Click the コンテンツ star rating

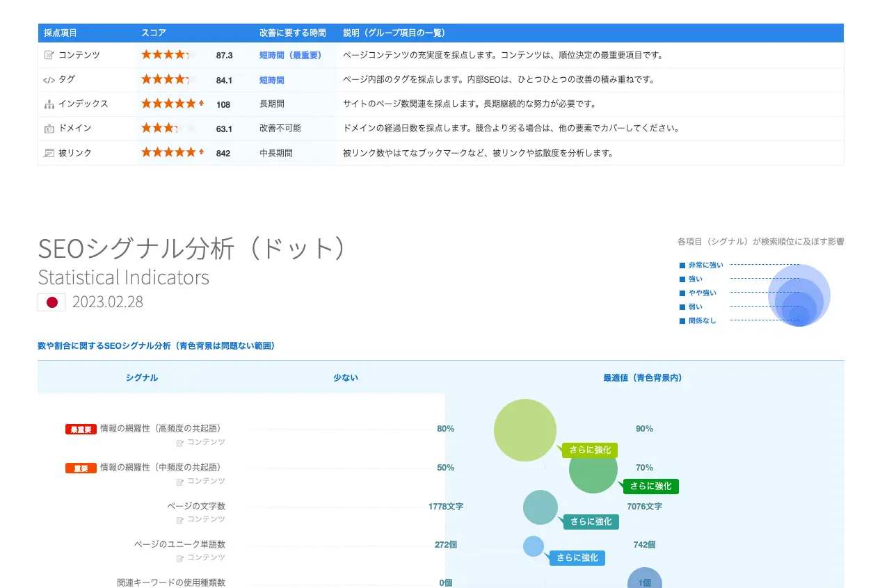coord(166,55)
